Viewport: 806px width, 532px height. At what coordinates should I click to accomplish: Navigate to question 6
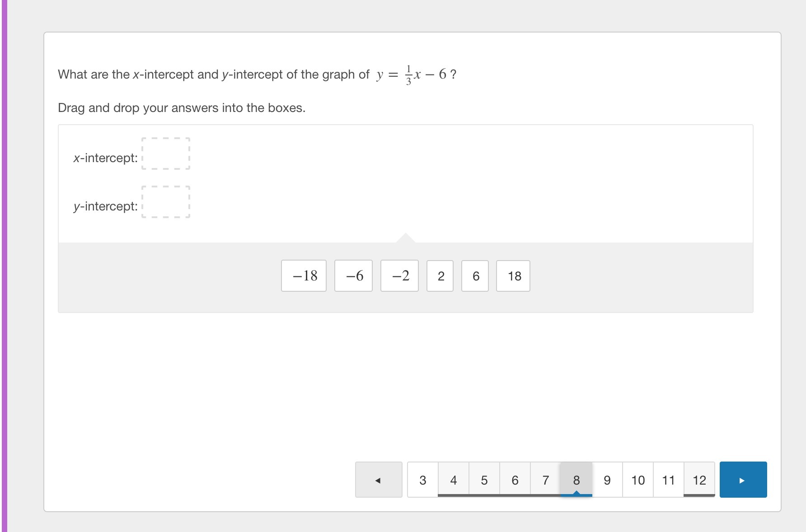tap(515, 480)
